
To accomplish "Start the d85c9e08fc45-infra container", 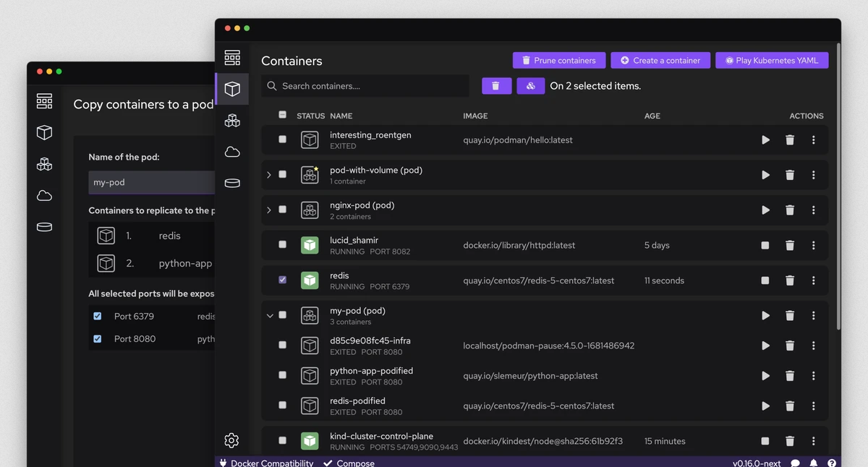I will pyautogui.click(x=765, y=346).
